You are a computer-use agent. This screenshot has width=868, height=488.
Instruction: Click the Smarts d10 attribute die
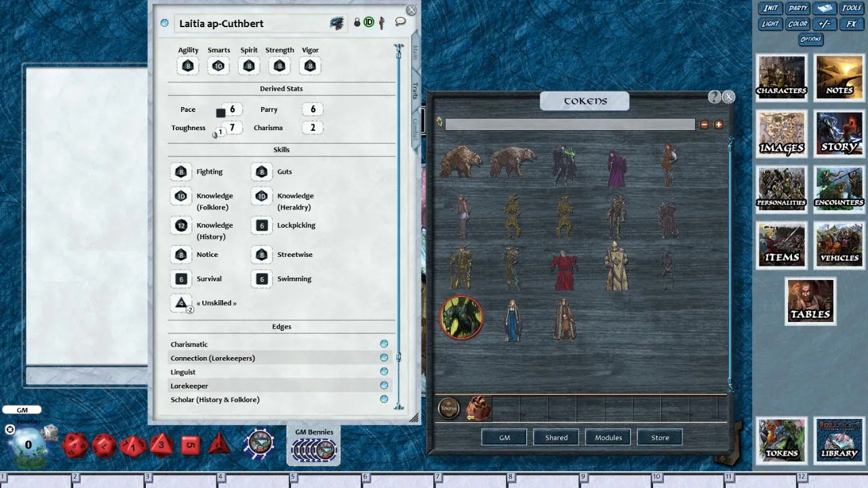tap(218, 66)
